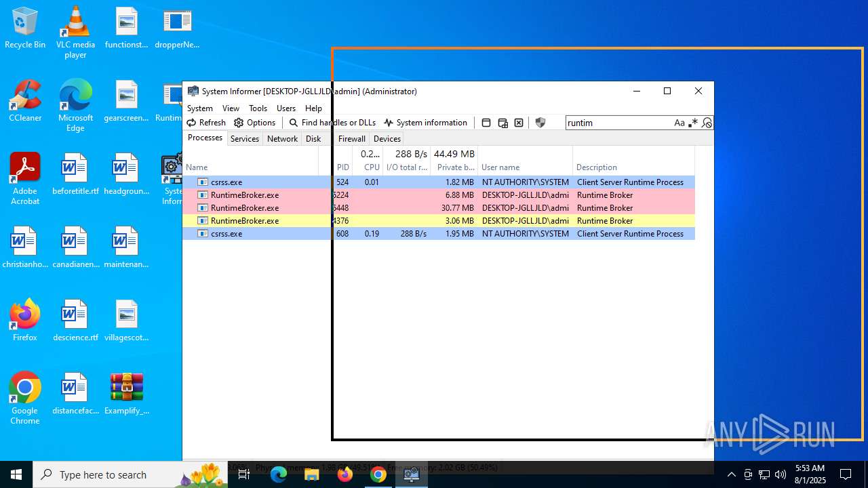
Task: Sort by User name column header
Action: tap(525, 161)
